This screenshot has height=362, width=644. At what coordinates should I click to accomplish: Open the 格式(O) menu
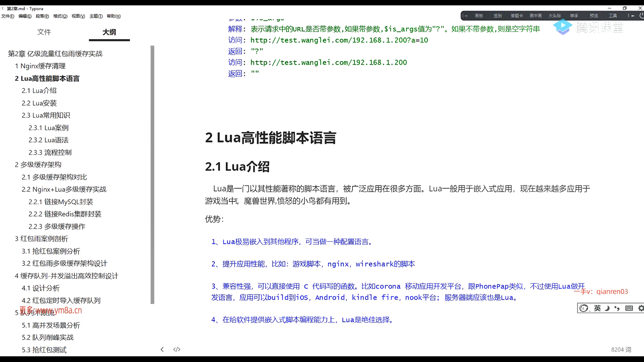[x=60, y=16]
